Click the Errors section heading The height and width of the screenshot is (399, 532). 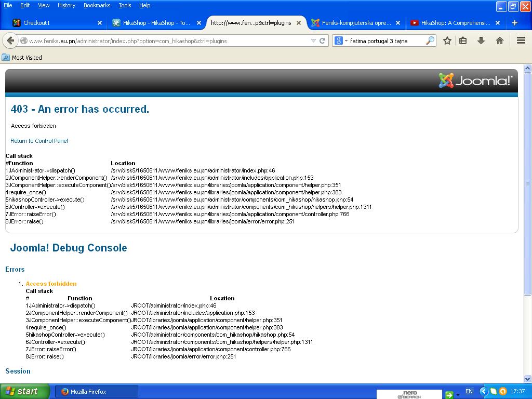coord(15,270)
